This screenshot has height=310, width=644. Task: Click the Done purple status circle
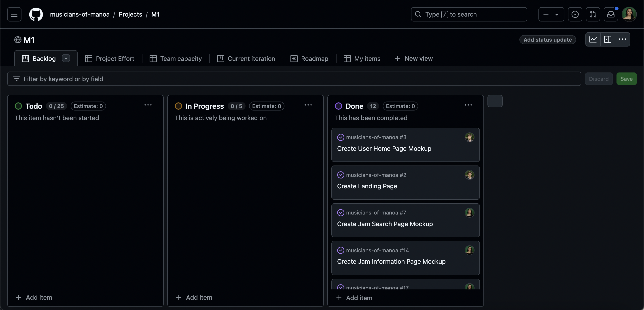click(x=338, y=106)
